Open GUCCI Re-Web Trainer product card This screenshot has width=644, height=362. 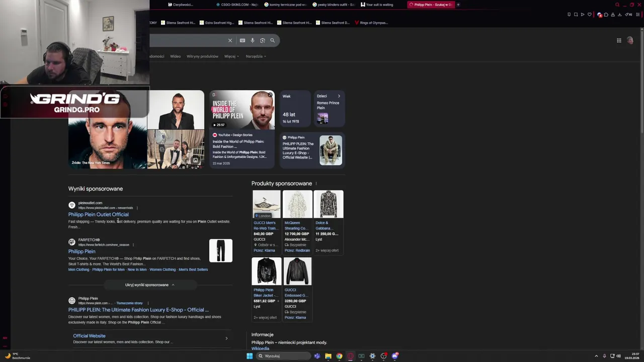click(266, 221)
